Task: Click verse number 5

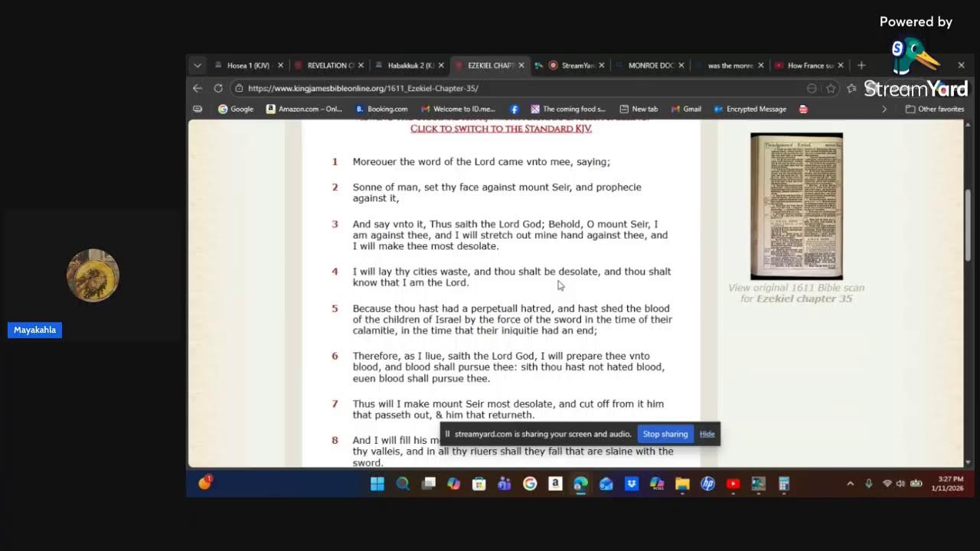Action: tap(335, 308)
